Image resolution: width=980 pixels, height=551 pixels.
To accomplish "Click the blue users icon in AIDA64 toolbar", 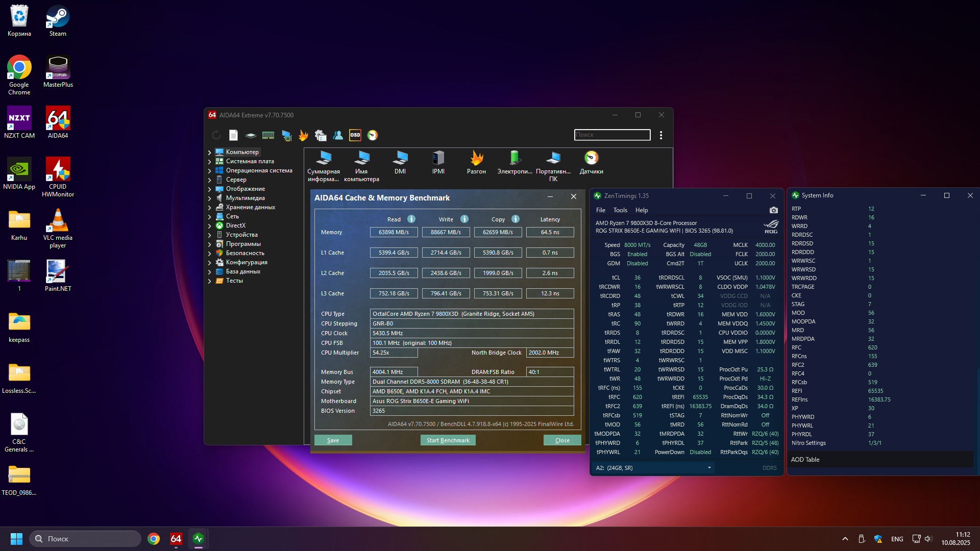I will pos(338,135).
